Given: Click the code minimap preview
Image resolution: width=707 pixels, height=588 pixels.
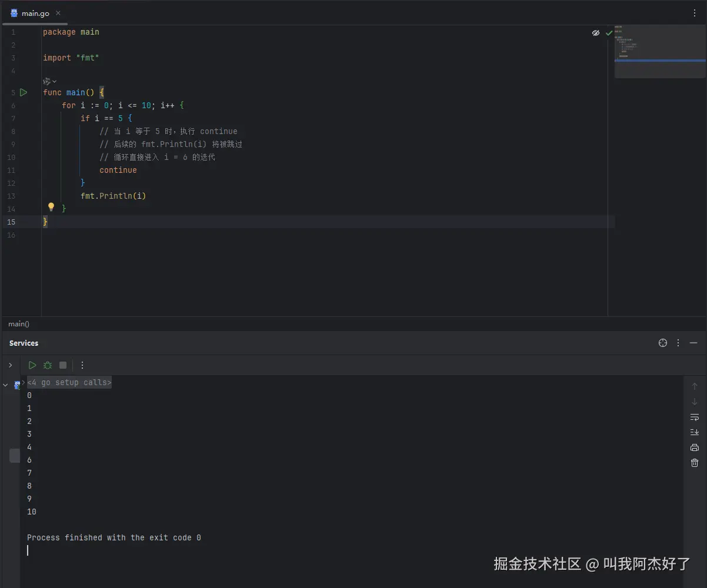Looking at the screenshot, I should tap(660, 52).
